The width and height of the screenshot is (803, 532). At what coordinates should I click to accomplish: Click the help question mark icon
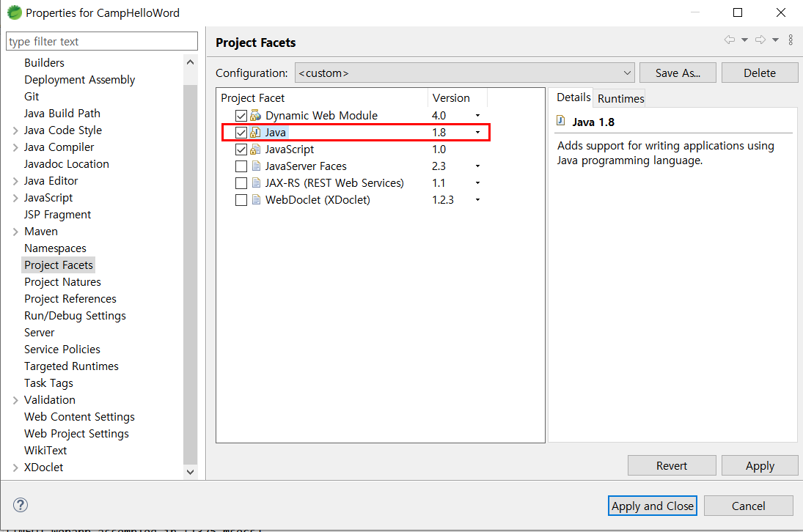(x=21, y=505)
